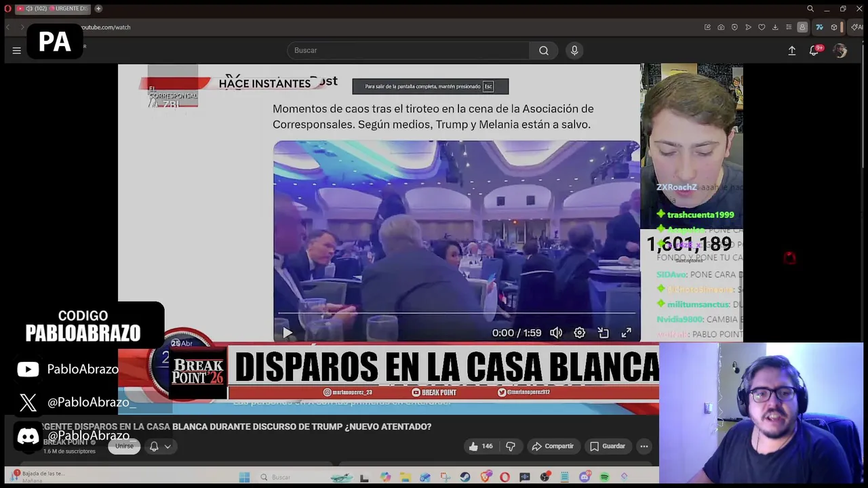Play the embedded tweet video
The height and width of the screenshot is (488, 868).
(x=288, y=333)
